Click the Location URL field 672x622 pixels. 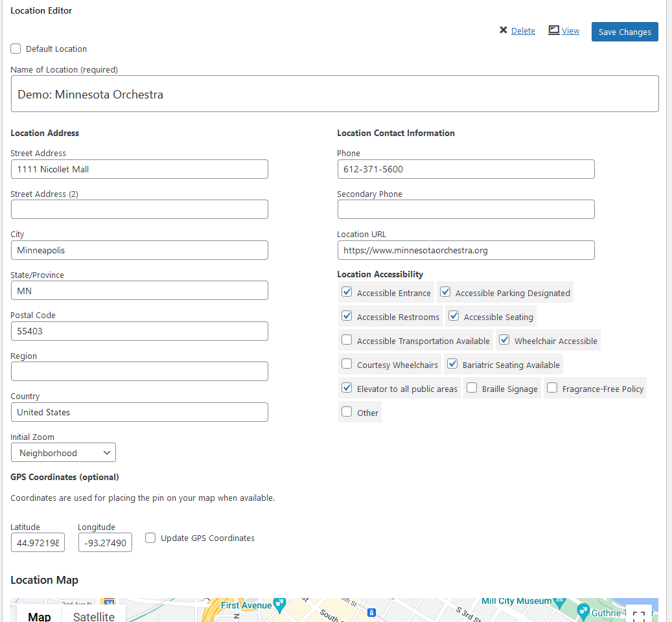tap(466, 250)
